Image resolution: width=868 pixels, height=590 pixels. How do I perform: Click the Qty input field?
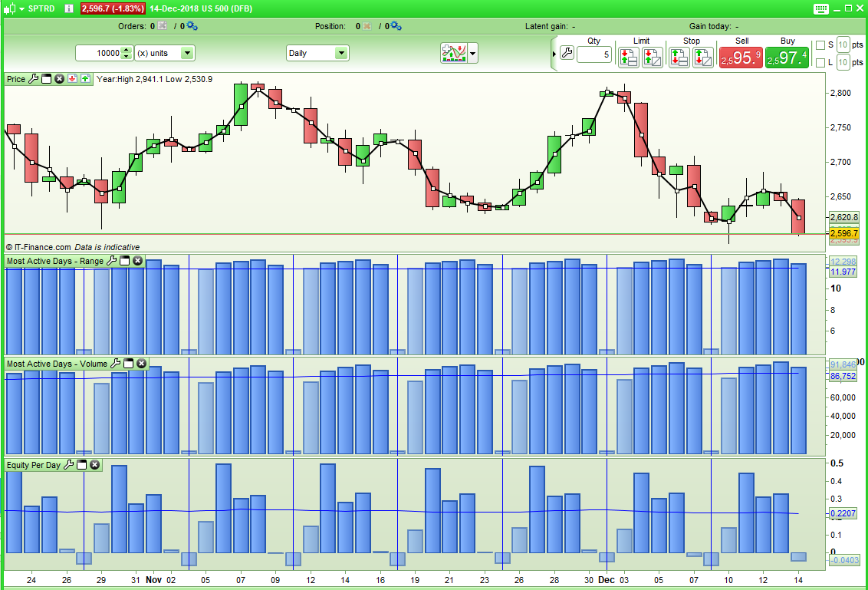pyautogui.click(x=594, y=54)
